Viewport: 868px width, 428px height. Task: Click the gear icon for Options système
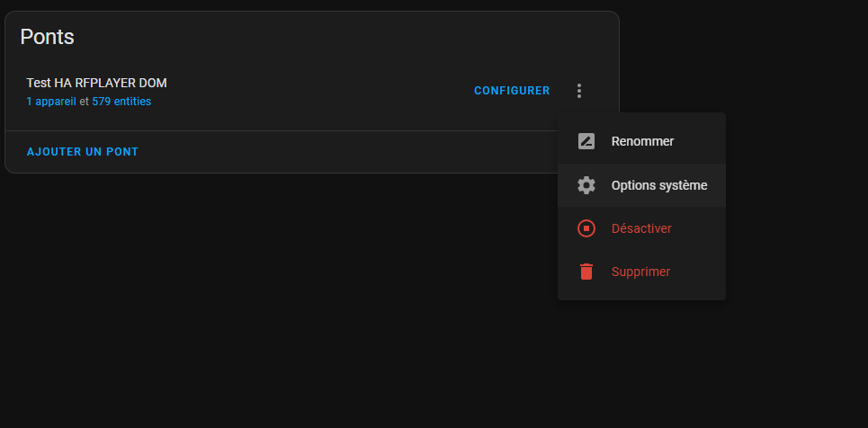pyautogui.click(x=586, y=185)
